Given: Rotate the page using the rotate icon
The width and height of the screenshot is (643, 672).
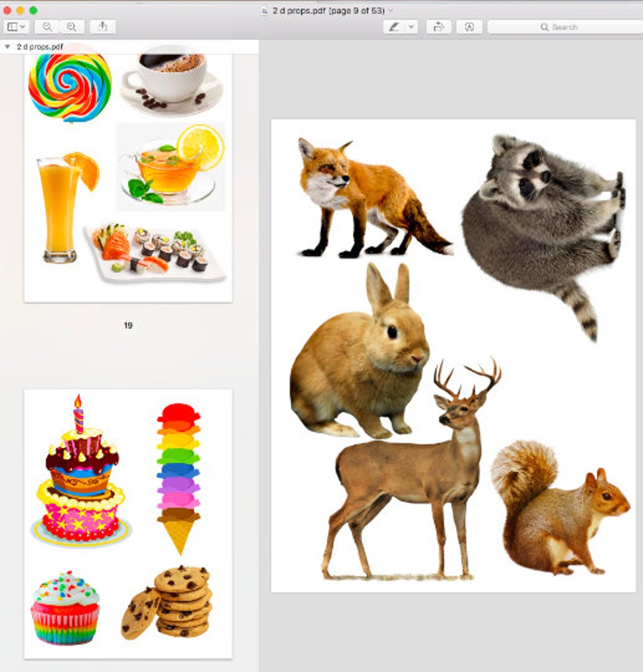Looking at the screenshot, I should click(x=440, y=27).
